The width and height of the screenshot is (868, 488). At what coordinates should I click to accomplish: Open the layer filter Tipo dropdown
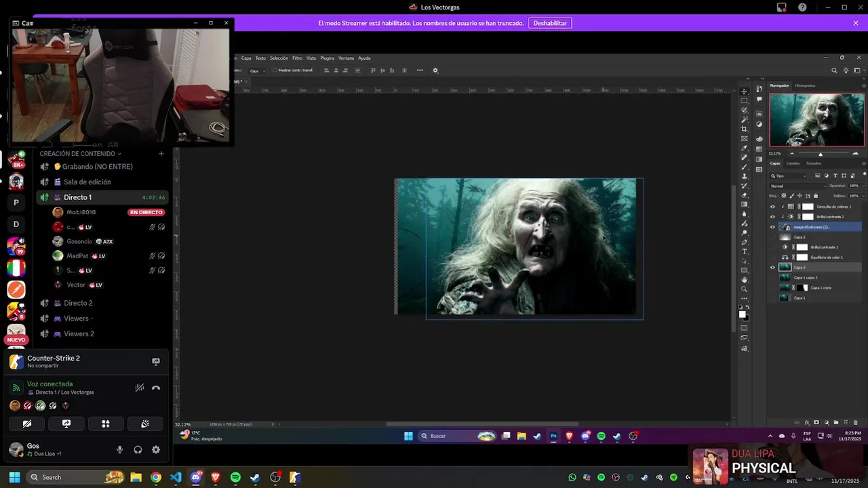(789, 176)
